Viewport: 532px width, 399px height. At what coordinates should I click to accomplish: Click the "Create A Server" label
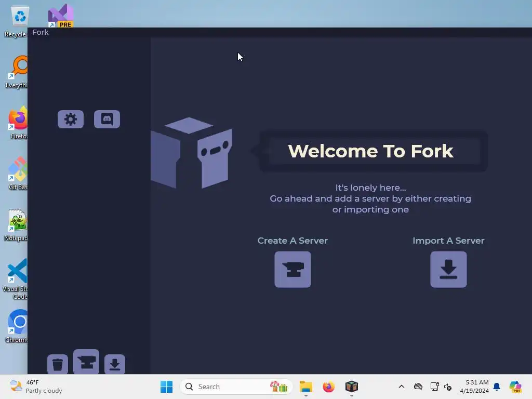pos(292,241)
